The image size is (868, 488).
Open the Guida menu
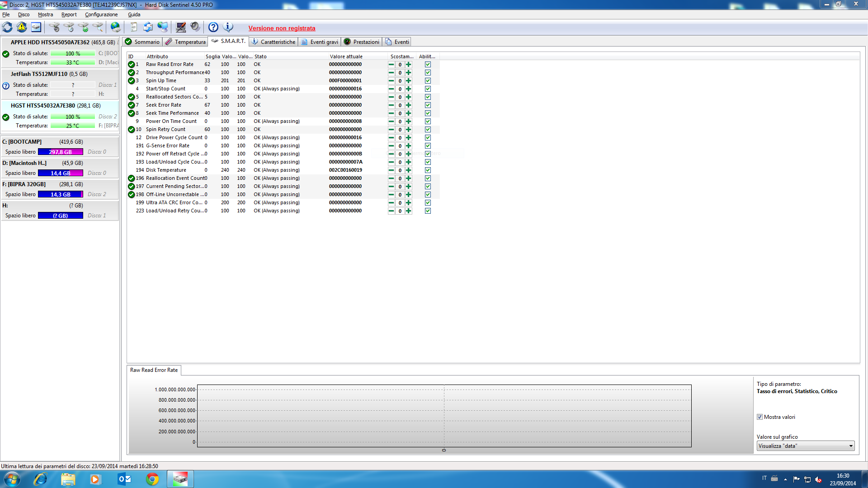click(134, 14)
